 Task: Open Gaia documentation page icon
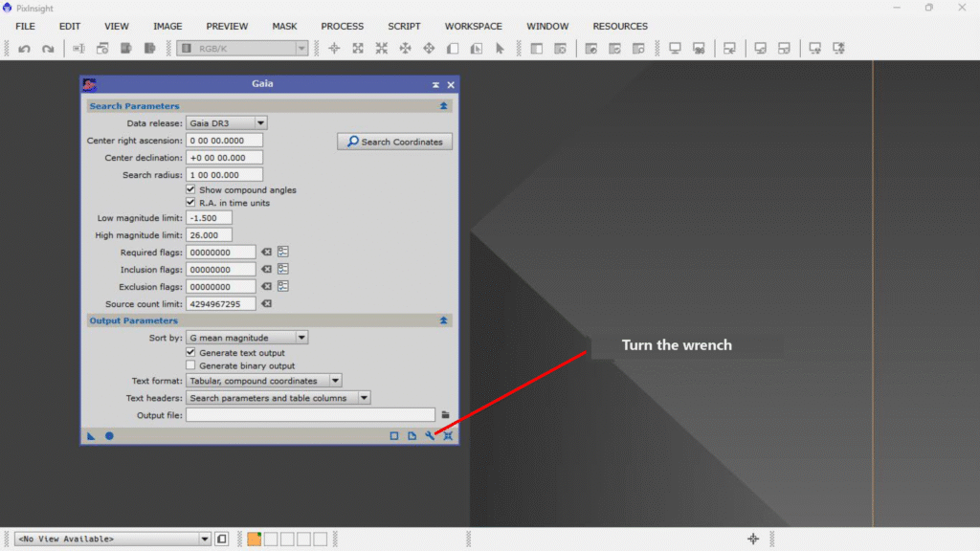pos(412,436)
